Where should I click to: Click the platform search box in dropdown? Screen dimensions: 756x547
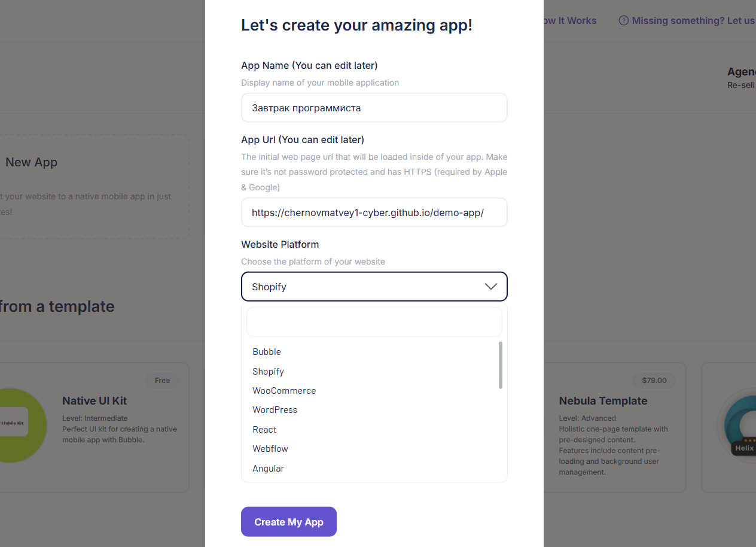pyautogui.click(x=374, y=322)
